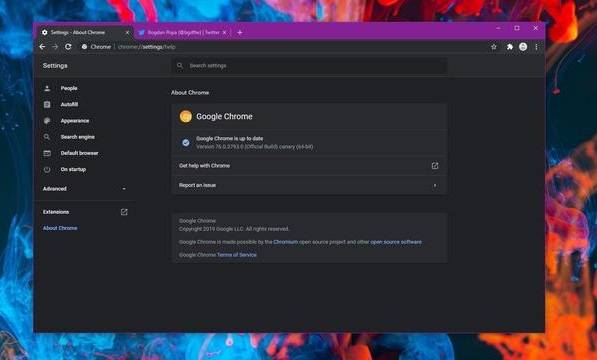Image resolution: width=597 pixels, height=360 pixels.
Task: Go back using the browser back arrow
Action: (x=42, y=47)
